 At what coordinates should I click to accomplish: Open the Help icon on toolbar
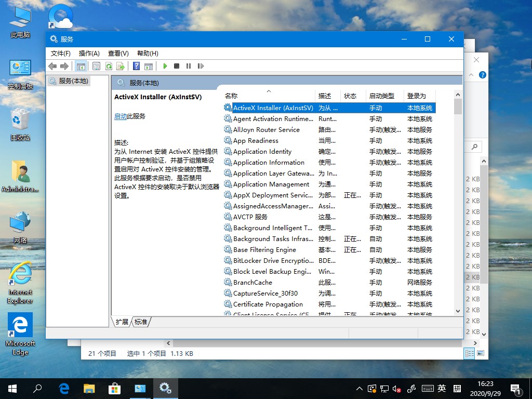point(136,66)
